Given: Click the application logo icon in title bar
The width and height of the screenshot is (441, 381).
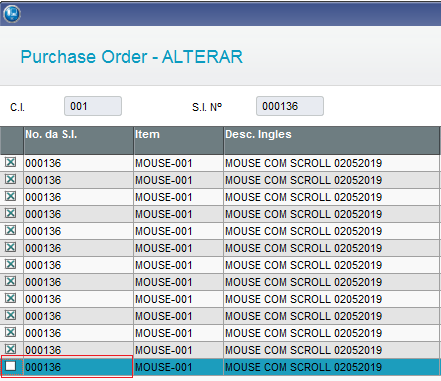Looking at the screenshot, I should [12, 14].
